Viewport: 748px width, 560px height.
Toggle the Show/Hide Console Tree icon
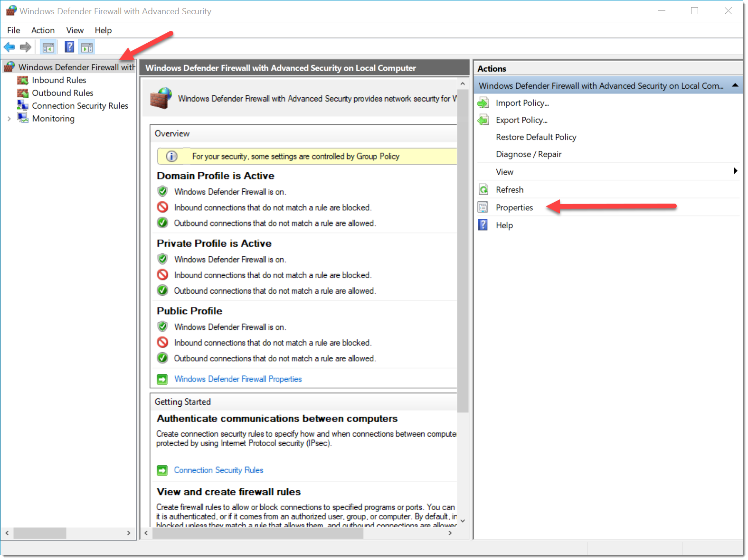coord(48,47)
